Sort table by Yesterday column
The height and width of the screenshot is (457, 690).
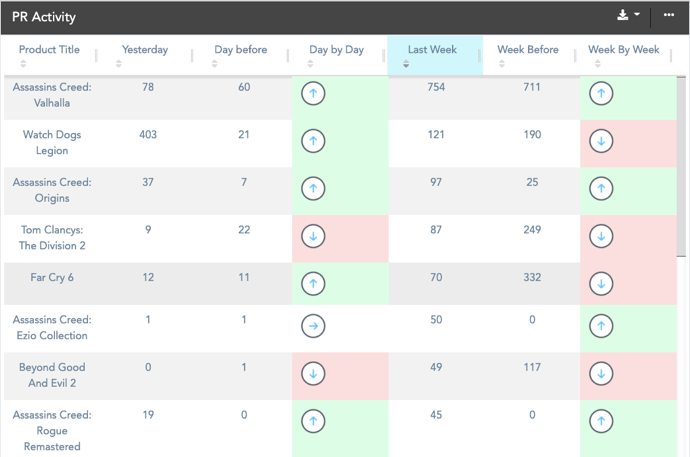(145, 50)
